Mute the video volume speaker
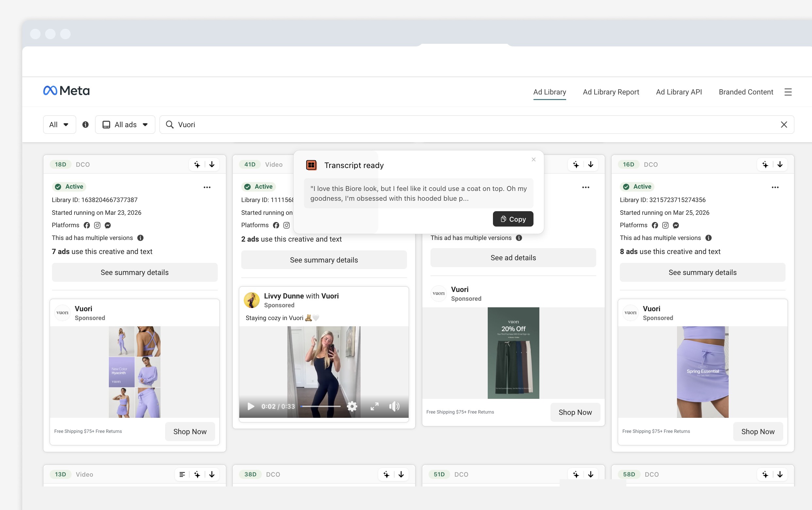Viewport: 812px width, 510px height. coord(394,406)
